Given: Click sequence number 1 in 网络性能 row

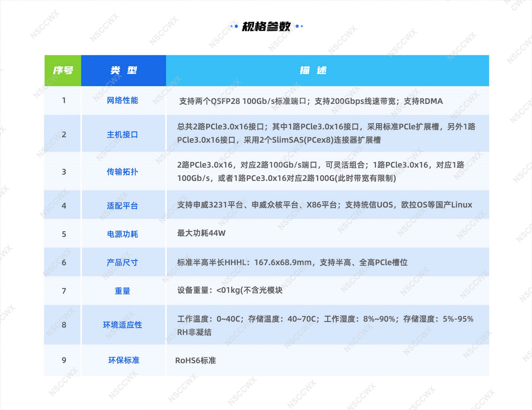Looking at the screenshot, I should point(64,100).
